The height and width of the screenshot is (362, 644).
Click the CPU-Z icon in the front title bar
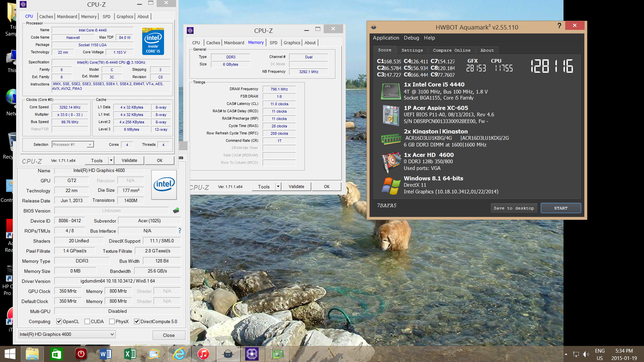click(x=23, y=4)
